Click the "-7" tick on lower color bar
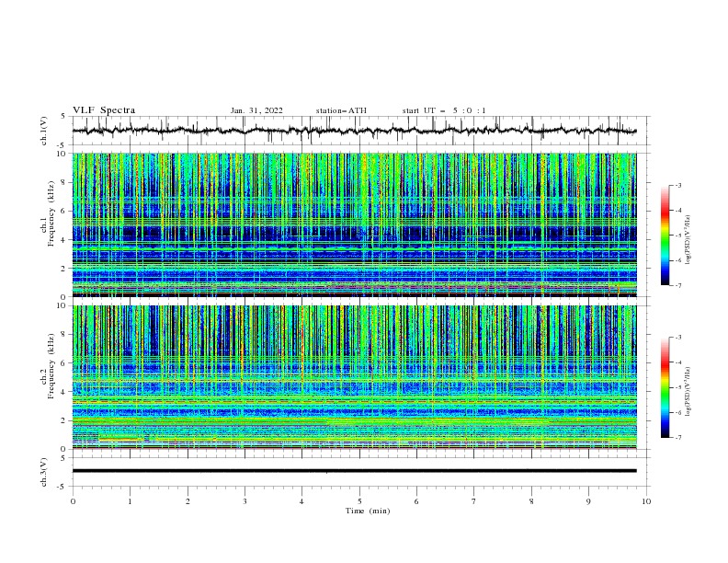Image resolution: width=728 pixels, height=563 pixels. [678, 438]
